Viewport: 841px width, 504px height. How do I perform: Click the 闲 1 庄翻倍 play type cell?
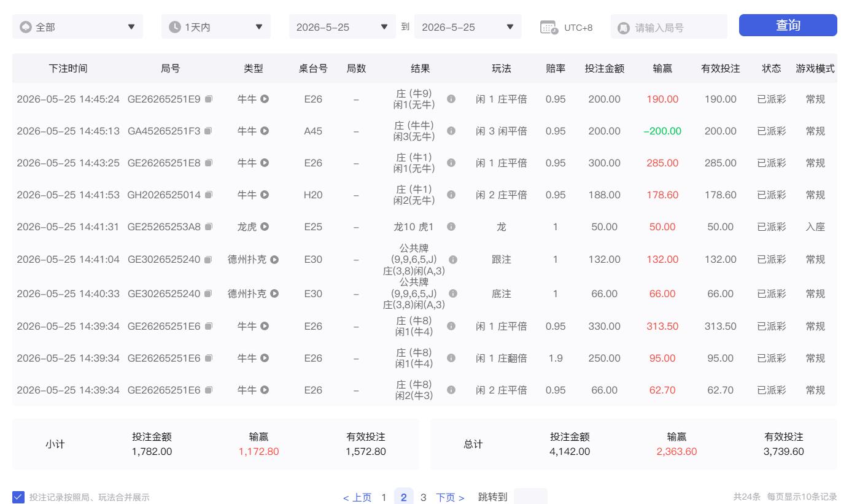pos(502,358)
